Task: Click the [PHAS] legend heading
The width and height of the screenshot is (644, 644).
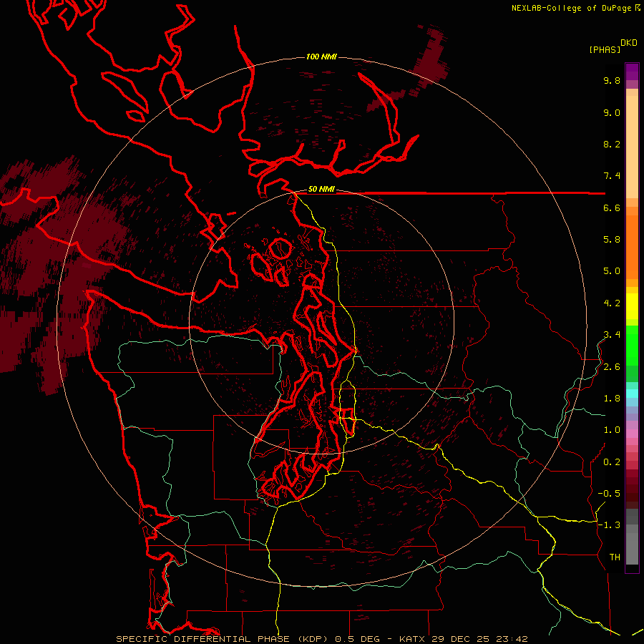Action: [605, 50]
